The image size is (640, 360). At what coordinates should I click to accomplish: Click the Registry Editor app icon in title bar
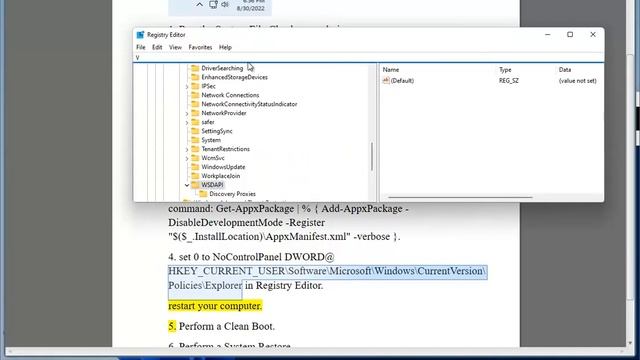coord(140,35)
